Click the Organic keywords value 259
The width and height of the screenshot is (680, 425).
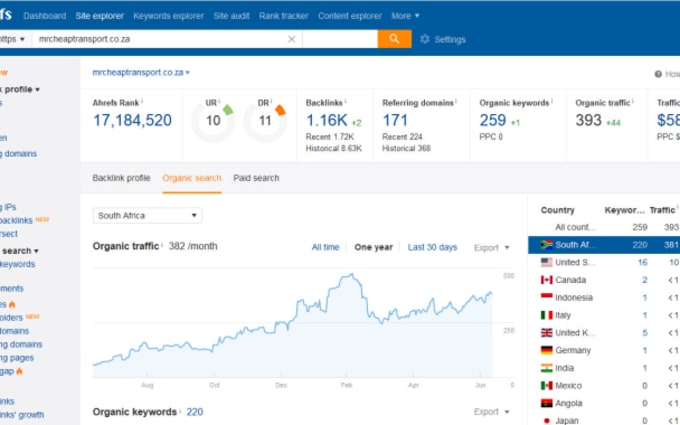click(x=493, y=120)
